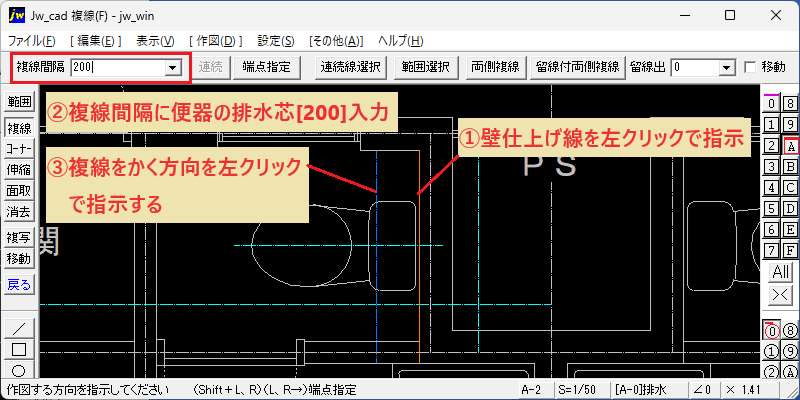Toggle layer 9 square button

tap(790, 124)
